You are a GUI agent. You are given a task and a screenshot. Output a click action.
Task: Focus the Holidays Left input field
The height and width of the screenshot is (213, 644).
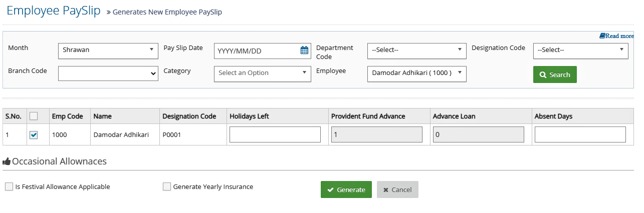[275, 134]
